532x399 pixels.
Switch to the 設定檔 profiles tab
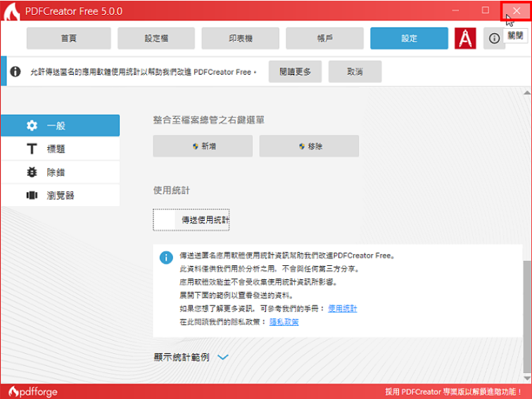coord(156,38)
